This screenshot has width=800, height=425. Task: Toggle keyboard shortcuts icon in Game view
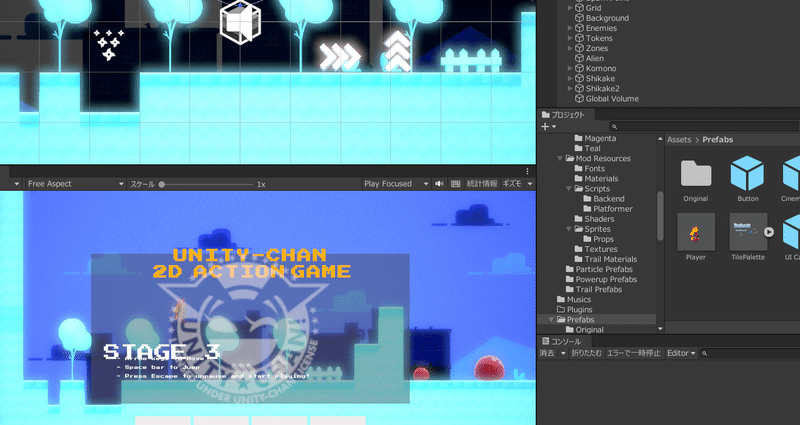pos(456,184)
